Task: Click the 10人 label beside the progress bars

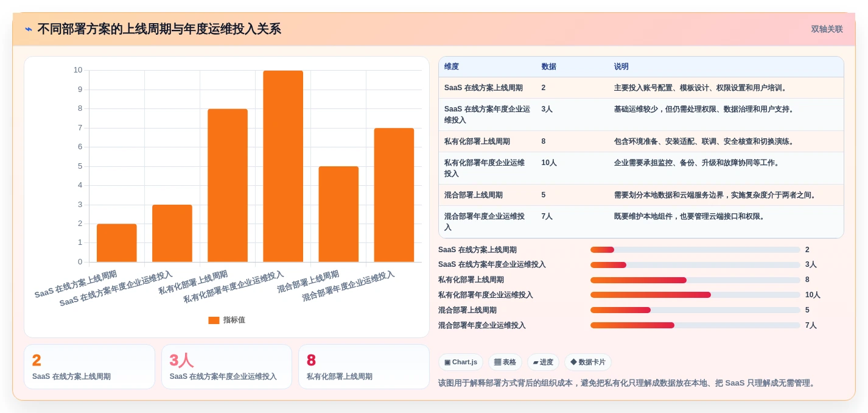Action: pyautogui.click(x=813, y=295)
